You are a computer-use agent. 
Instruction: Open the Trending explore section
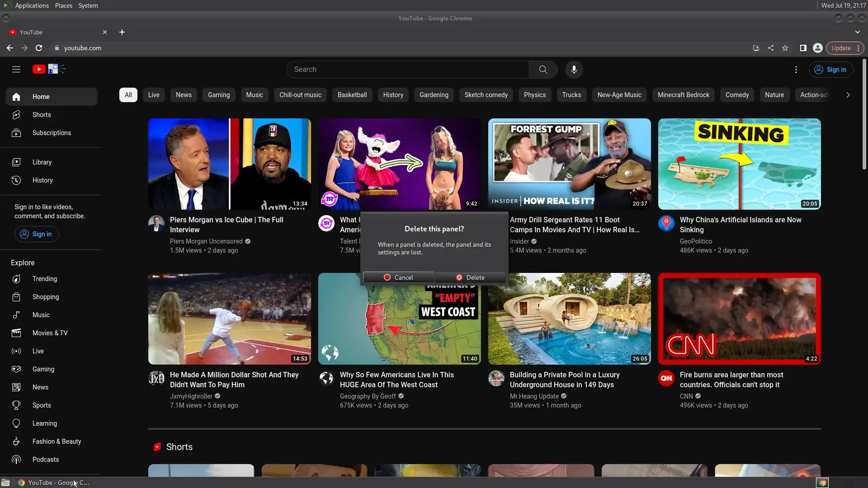[x=44, y=279]
